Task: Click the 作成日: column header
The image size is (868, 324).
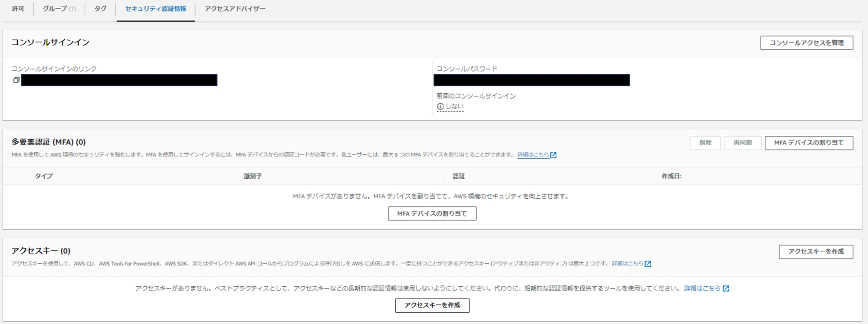Action: (671, 176)
